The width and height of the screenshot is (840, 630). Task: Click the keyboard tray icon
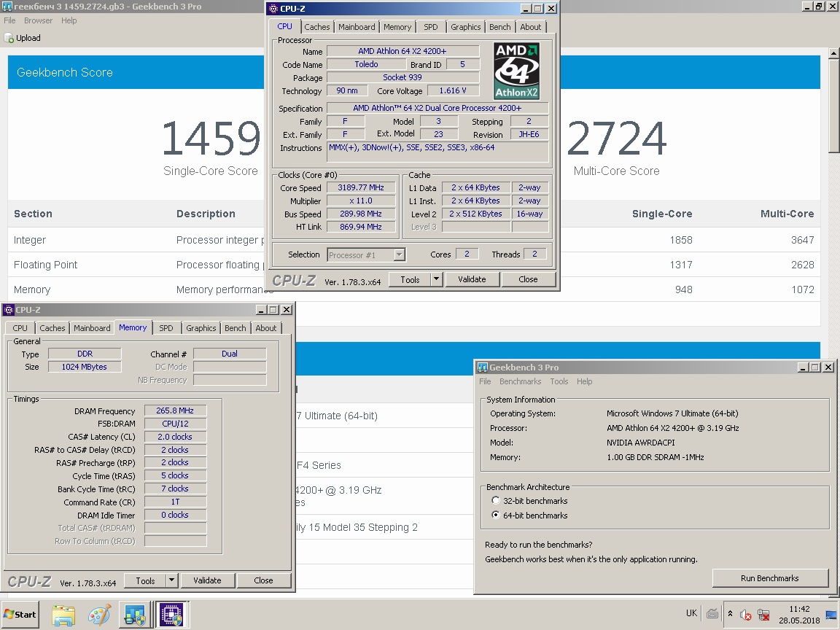point(712,614)
